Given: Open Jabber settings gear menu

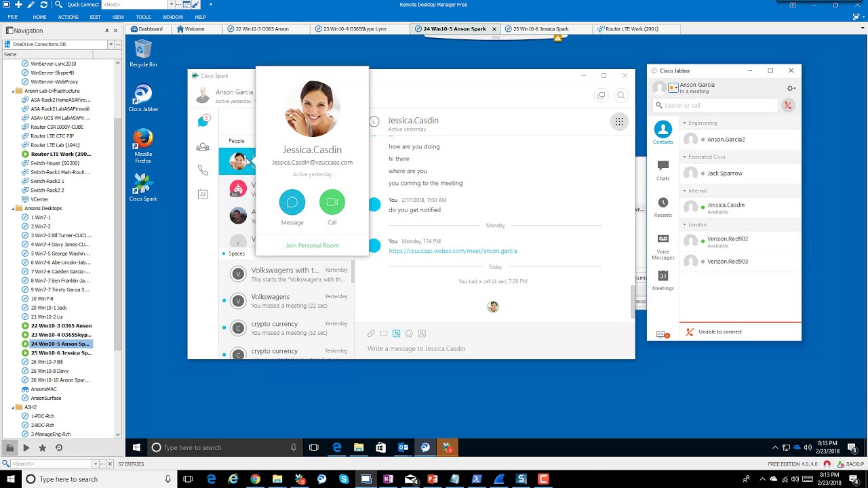Looking at the screenshot, I should pyautogui.click(x=790, y=88).
